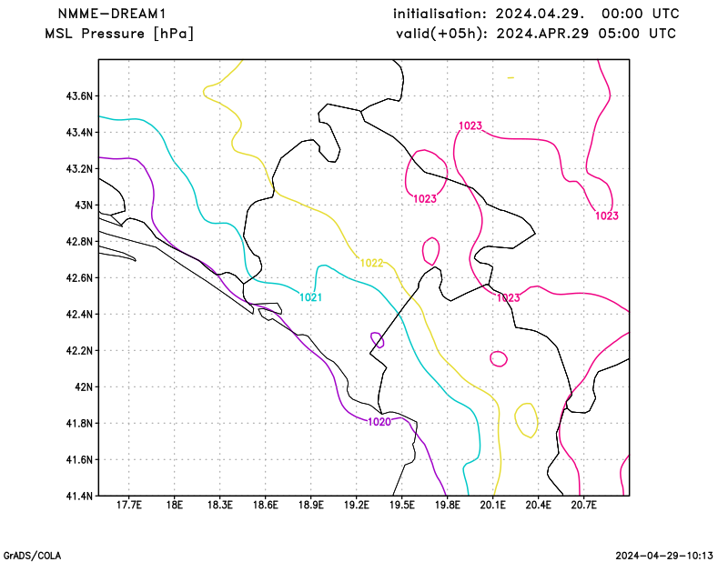The image size is (728, 562).
Task: Click the 43.4N latitude label
Action: click(x=79, y=133)
